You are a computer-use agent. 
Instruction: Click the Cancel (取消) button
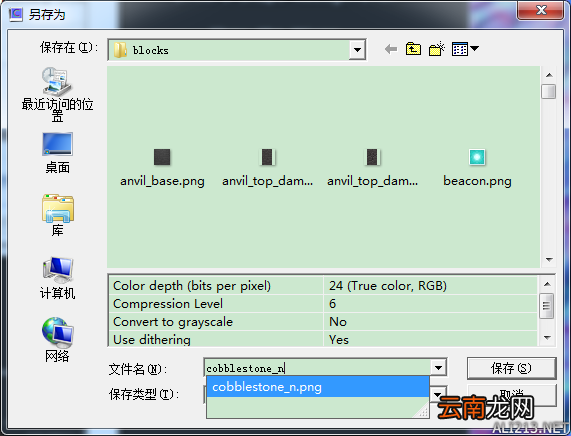[511, 394]
